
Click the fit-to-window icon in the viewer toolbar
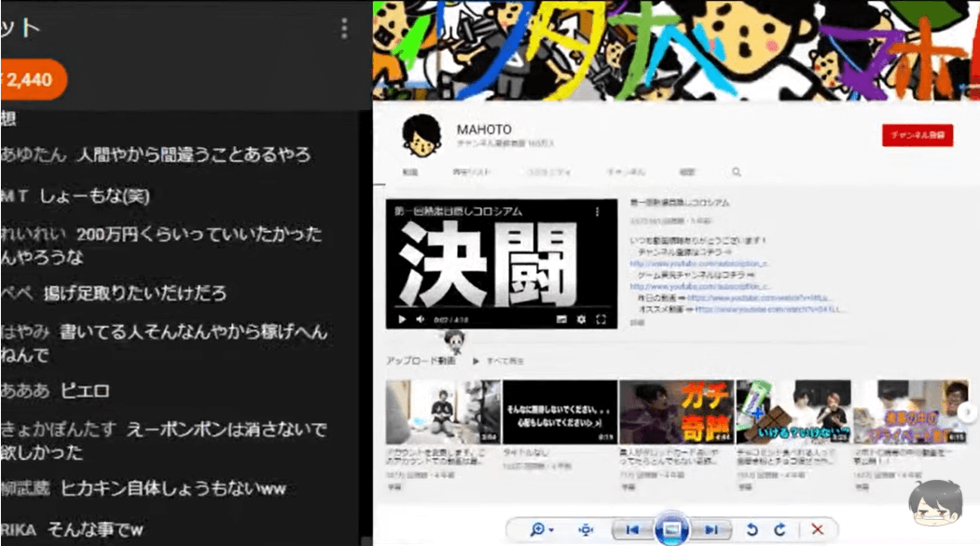(x=587, y=529)
